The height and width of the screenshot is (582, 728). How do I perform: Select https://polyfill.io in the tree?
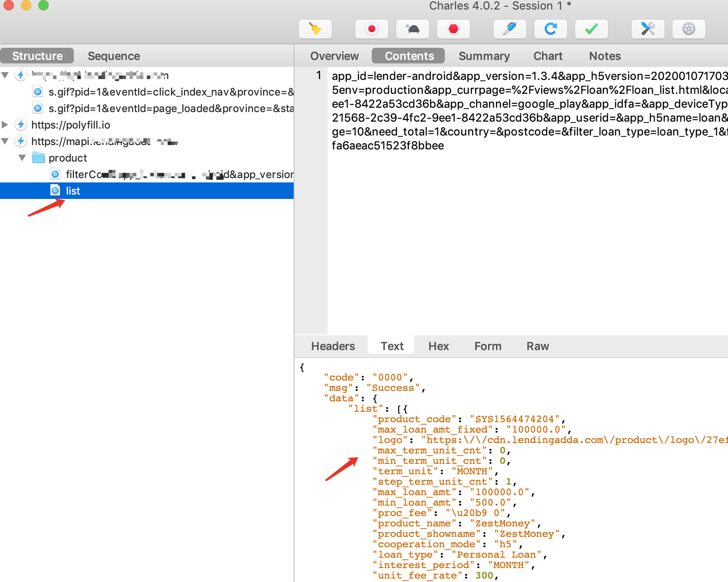pos(71,125)
